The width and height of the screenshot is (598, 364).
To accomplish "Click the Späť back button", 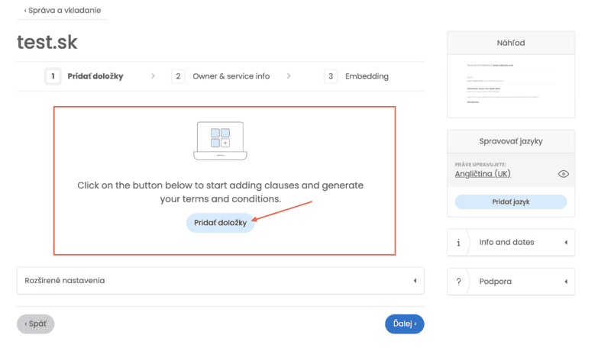I will [x=36, y=324].
